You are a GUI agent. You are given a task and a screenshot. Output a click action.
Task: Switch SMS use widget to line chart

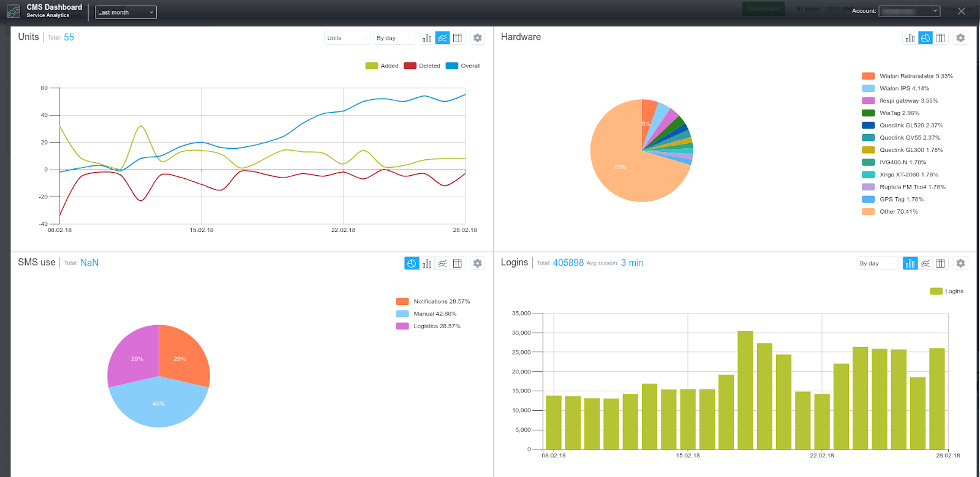tap(442, 263)
